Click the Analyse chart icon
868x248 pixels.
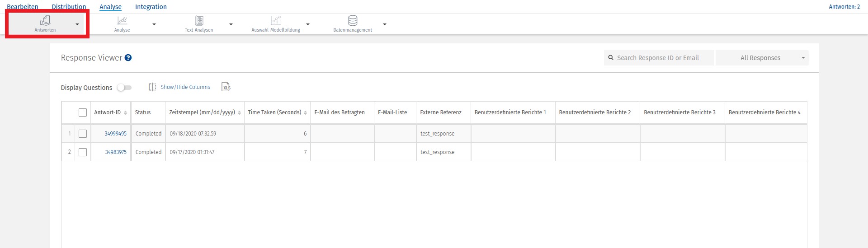click(x=122, y=21)
